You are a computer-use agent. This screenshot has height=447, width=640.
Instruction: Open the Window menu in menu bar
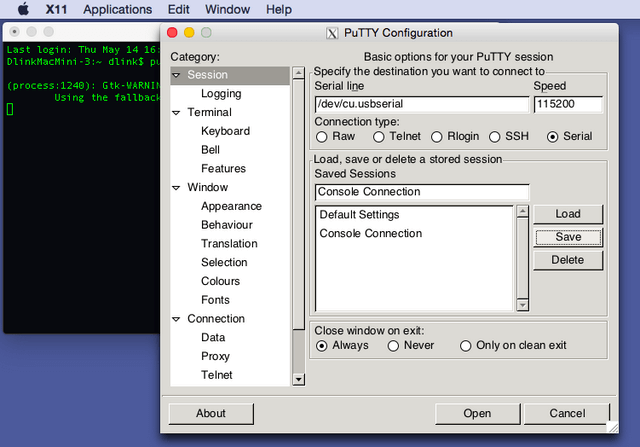(227, 9)
